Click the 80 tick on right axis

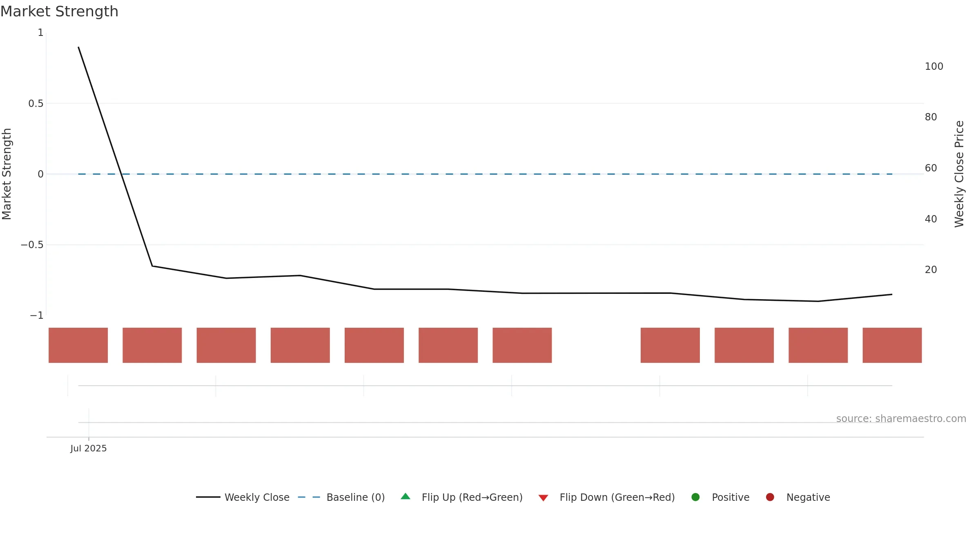(931, 117)
